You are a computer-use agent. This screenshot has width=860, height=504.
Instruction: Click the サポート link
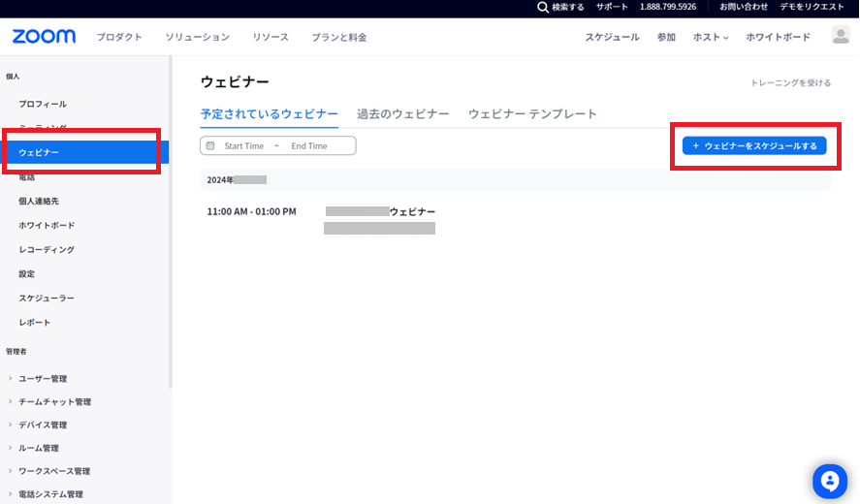[x=612, y=7]
